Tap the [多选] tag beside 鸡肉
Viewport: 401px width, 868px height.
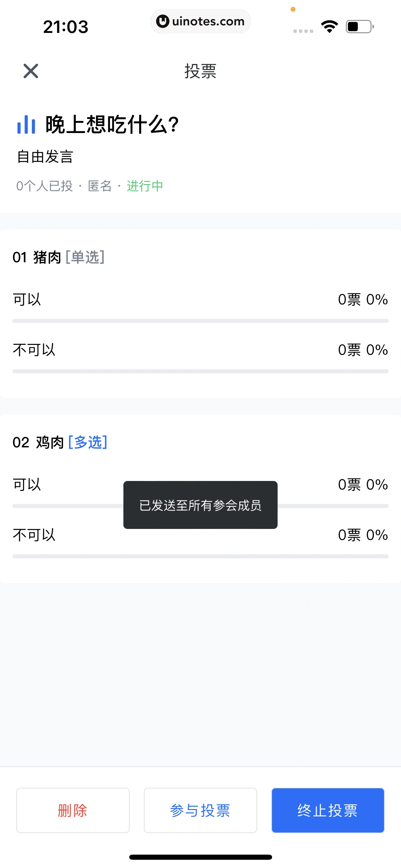[x=88, y=442]
